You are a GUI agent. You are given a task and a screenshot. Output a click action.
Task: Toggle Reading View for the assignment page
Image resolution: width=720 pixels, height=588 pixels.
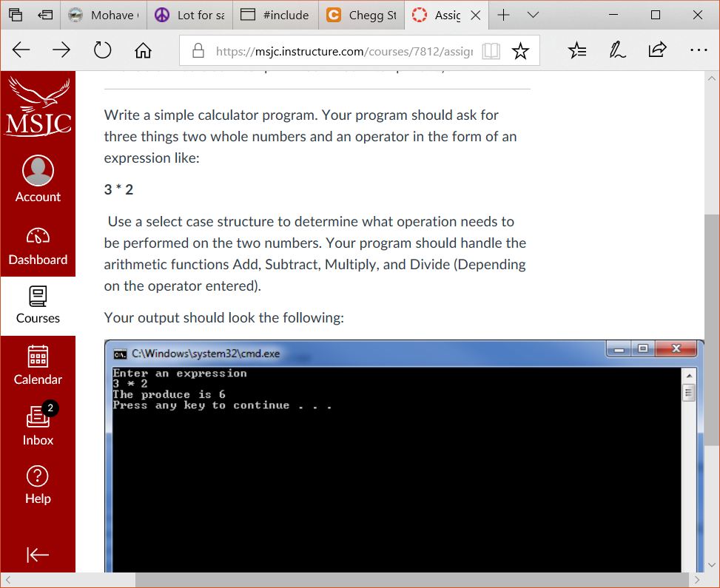[491, 50]
